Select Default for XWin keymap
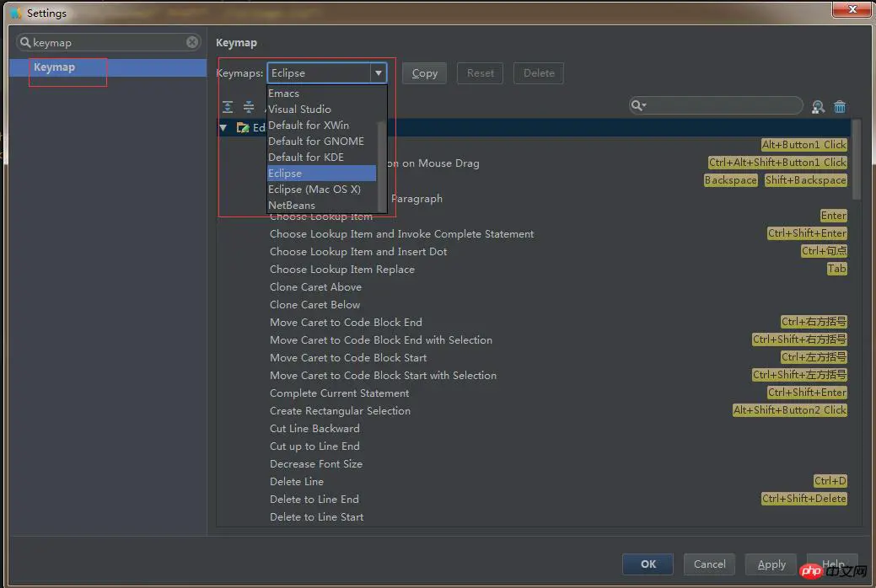This screenshot has height=588, width=876. click(322, 125)
